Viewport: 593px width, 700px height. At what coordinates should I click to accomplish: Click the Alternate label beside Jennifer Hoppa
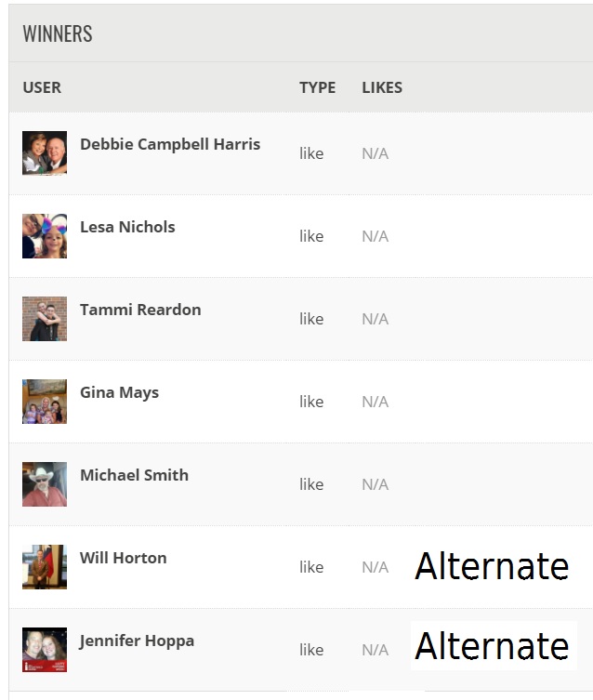point(493,645)
